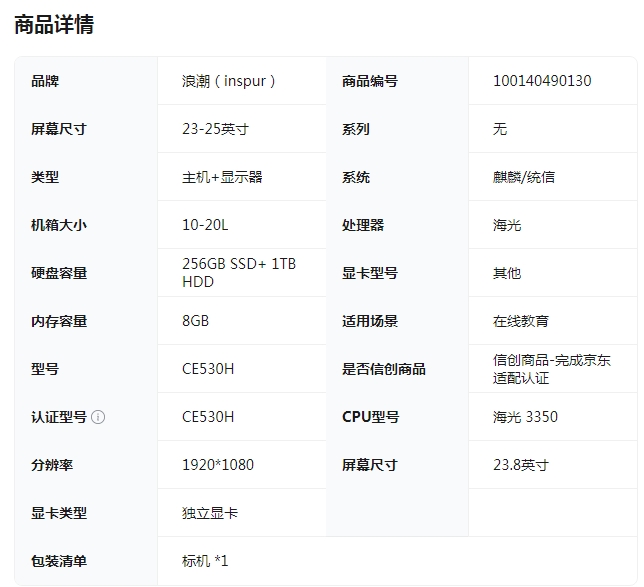Click the 适用场景 label
Screen dimensions: 644x587
coord(370,321)
